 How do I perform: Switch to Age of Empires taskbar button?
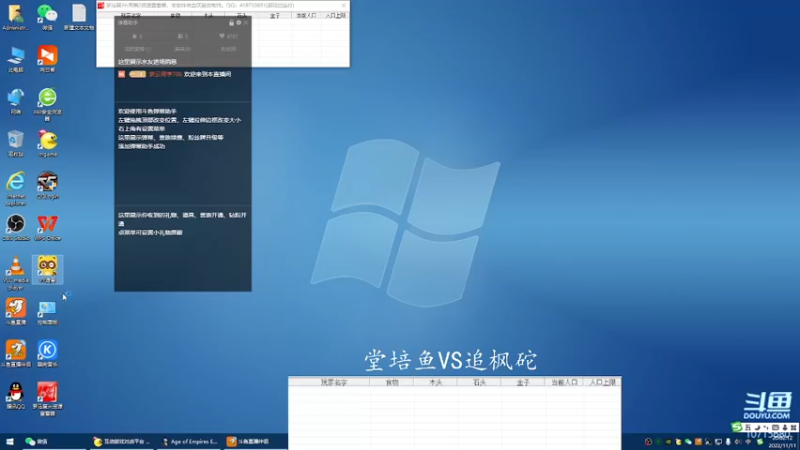[x=189, y=442]
